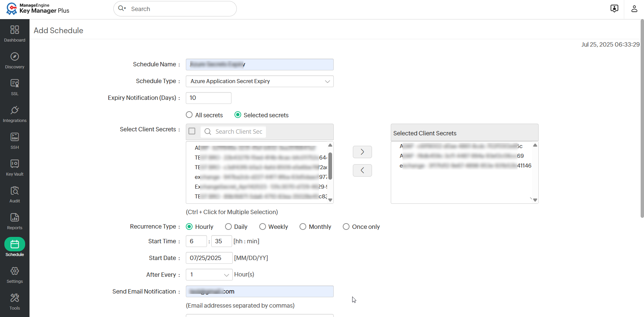Set recurrence type to Monthly
This screenshot has height=317, width=644.
[303, 227]
